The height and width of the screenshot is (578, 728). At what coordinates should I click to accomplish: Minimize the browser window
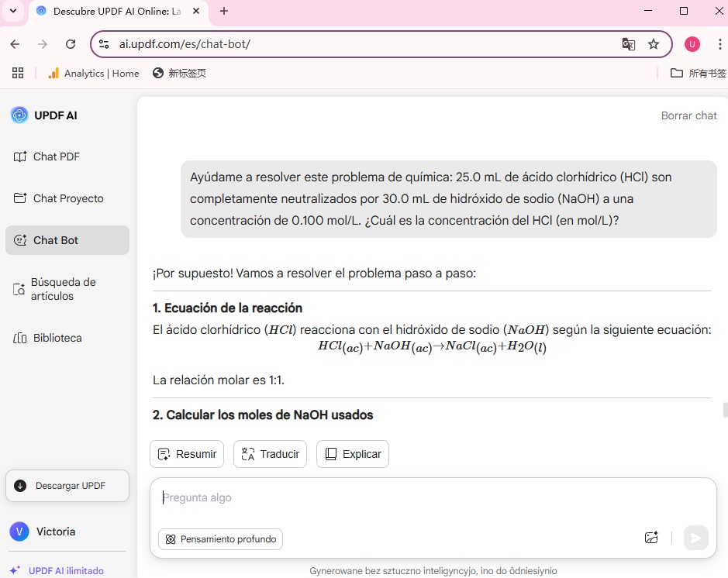(x=648, y=11)
